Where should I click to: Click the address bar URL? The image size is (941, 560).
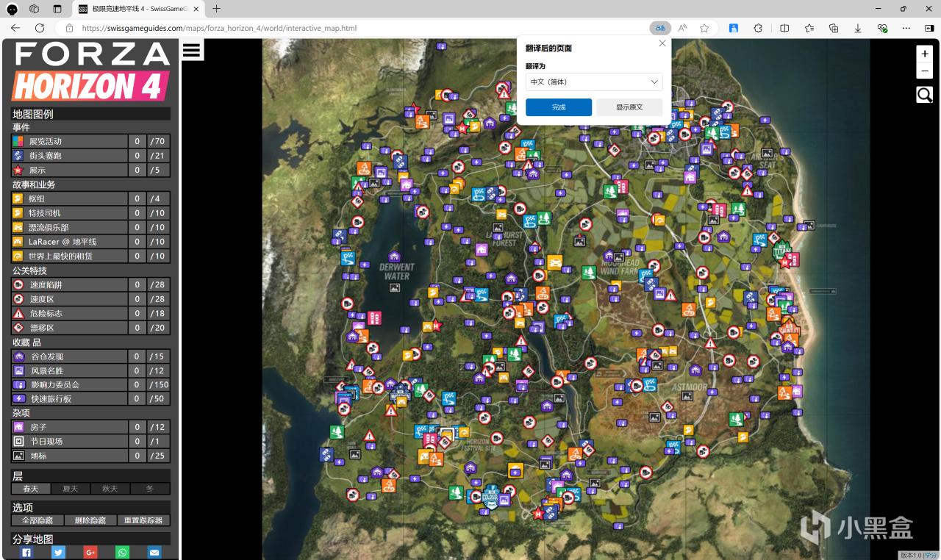pyautogui.click(x=219, y=28)
